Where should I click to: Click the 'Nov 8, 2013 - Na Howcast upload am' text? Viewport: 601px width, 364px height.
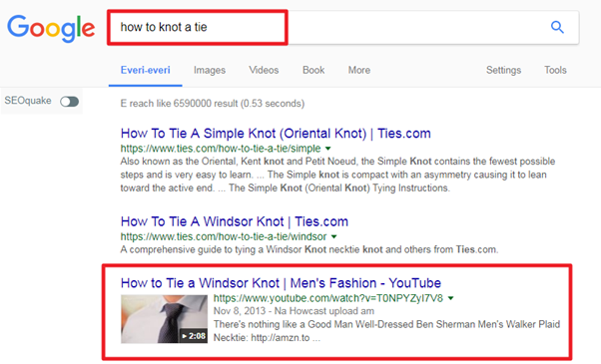(294, 311)
